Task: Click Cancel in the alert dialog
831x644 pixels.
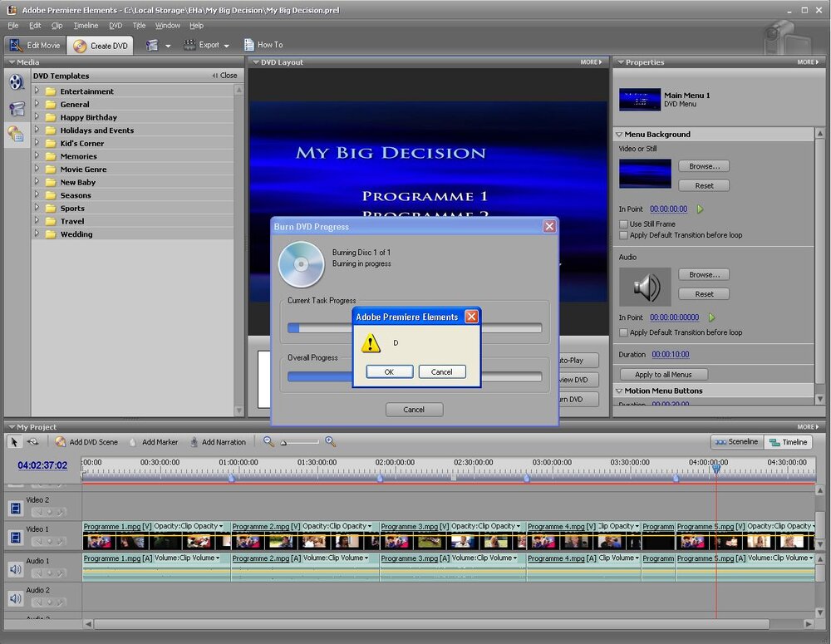Action: tap(442, 371)
